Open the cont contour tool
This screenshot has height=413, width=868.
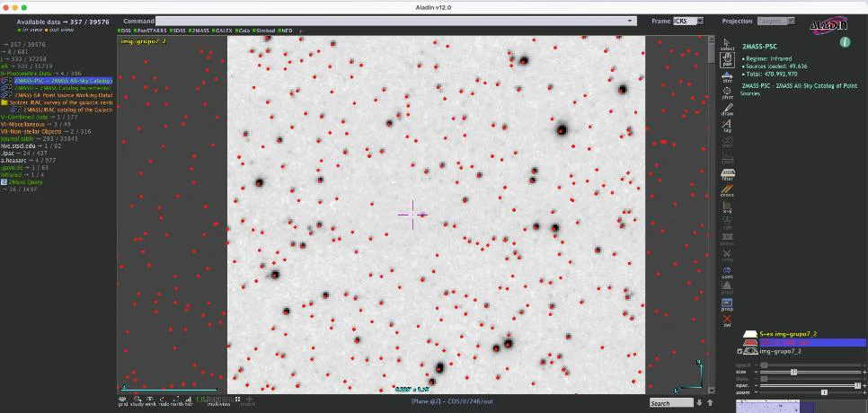click(727, 272)
